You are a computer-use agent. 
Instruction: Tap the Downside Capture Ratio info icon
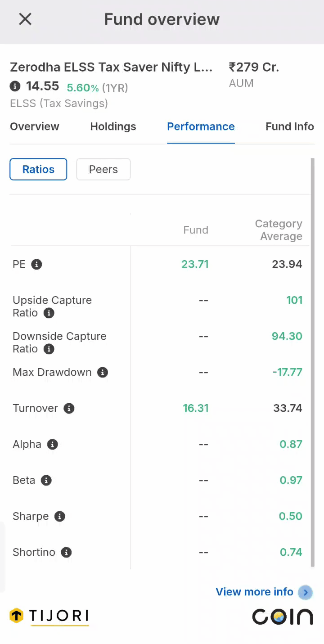point(49,349)
